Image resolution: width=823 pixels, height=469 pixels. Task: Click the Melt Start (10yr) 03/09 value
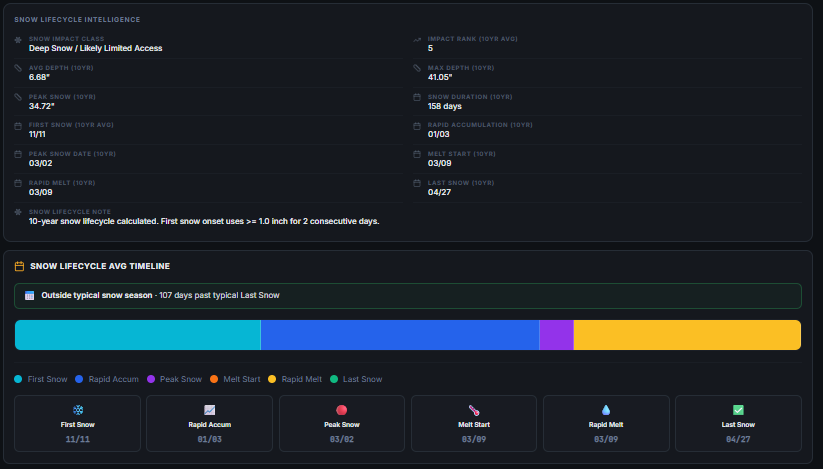[439, 163]
